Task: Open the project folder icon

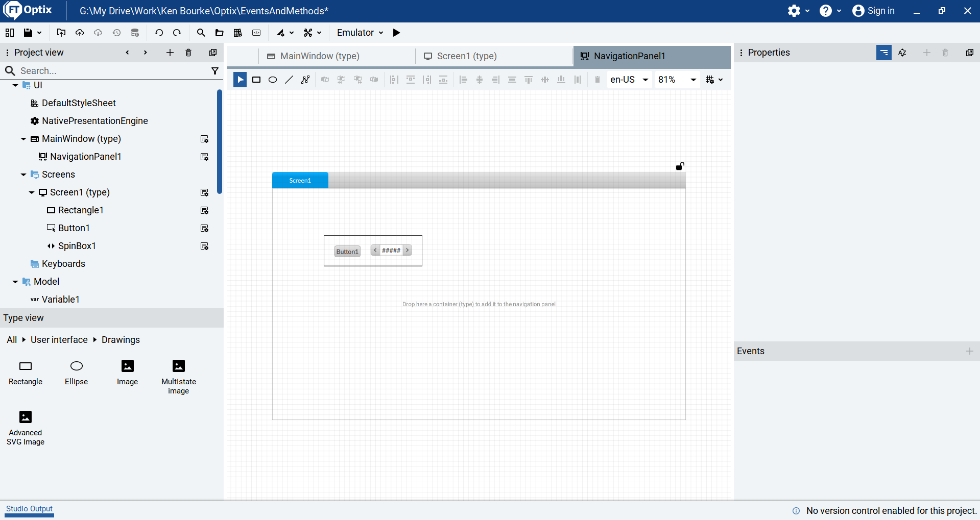Action: (x=220, y=33)
